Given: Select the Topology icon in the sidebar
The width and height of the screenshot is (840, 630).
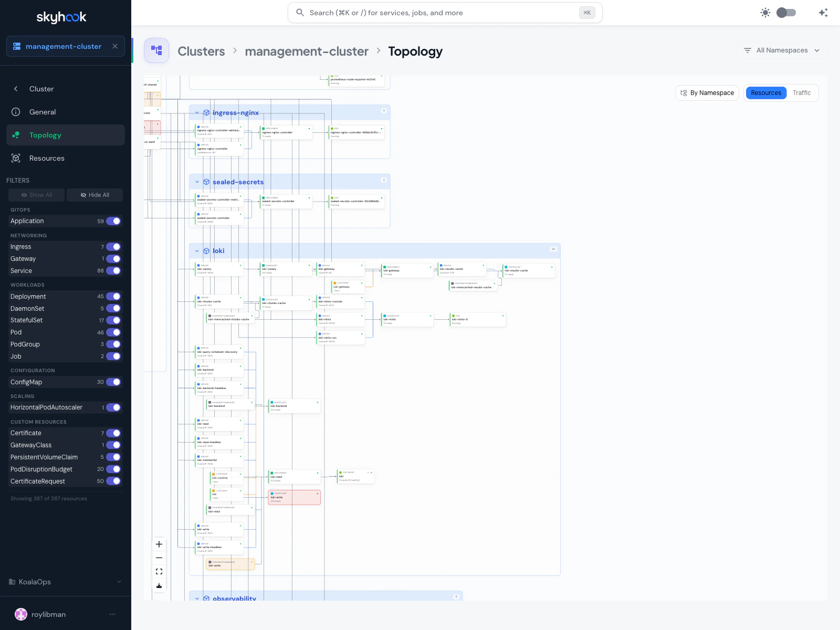Looking at the screenshot, I should point(16,135).
